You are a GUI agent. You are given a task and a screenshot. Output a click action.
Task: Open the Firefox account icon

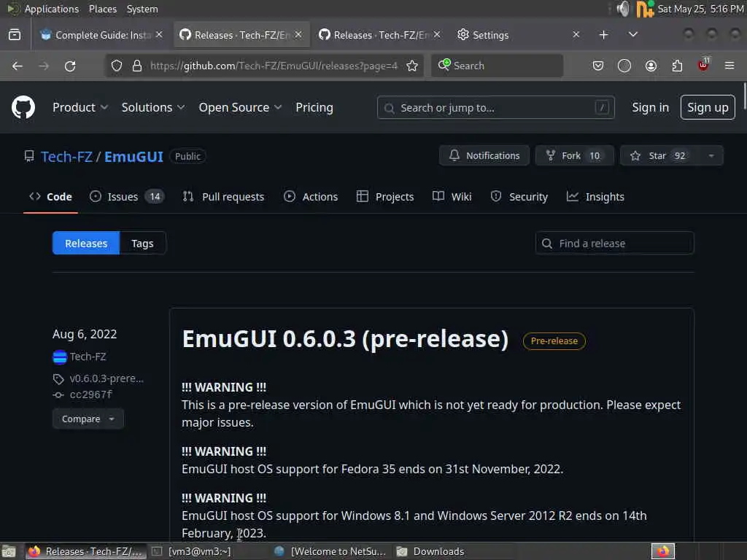tap(651, 66)
